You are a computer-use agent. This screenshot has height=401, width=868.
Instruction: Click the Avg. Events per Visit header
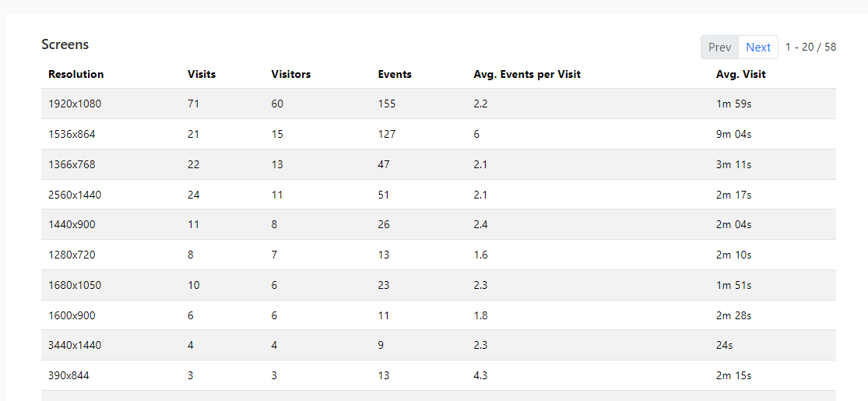click(527, 74)
